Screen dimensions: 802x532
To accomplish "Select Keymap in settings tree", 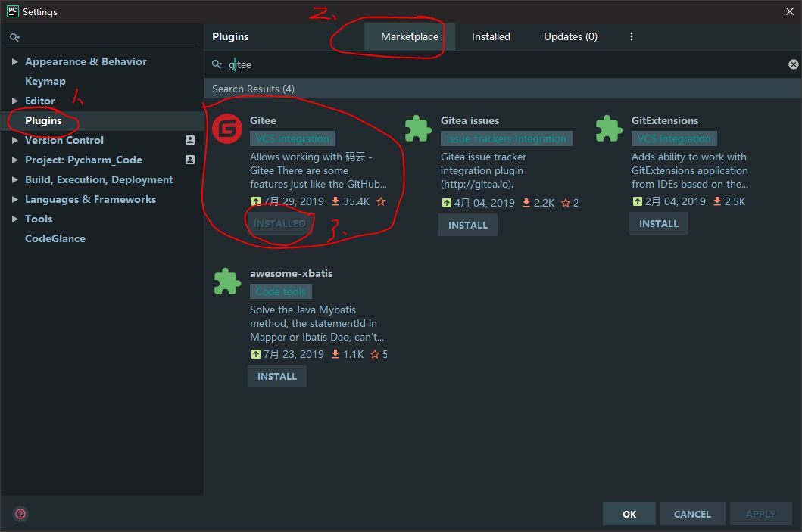I will click(45, 81).
